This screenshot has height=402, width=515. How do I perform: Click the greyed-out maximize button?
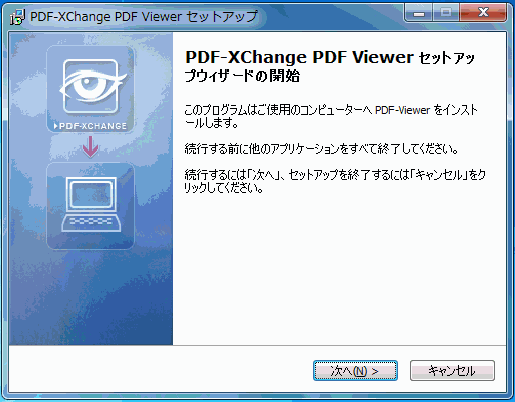446,13
